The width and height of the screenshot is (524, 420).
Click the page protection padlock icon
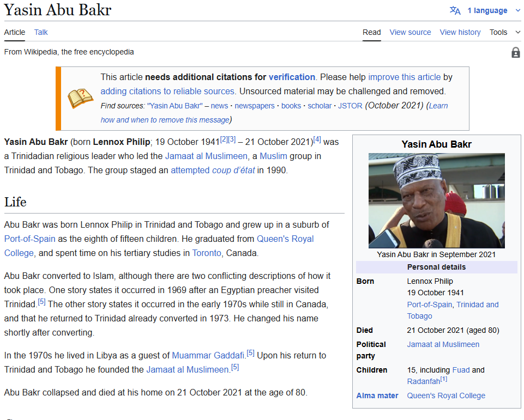[516, 52]
